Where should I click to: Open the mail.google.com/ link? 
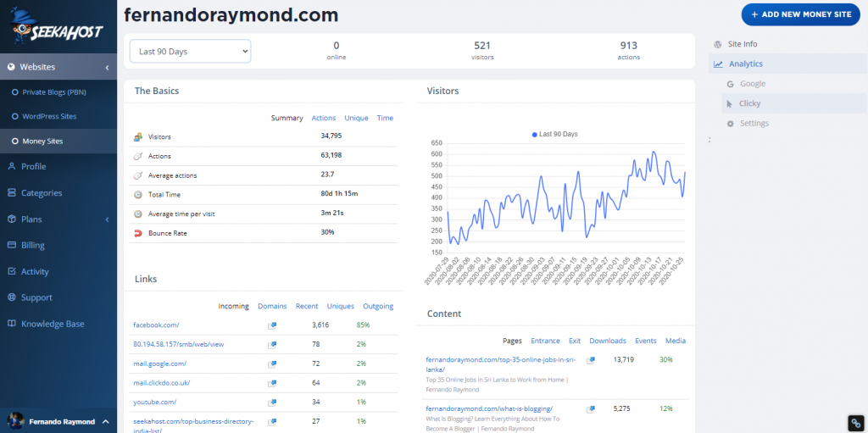[x=160, y=364]
